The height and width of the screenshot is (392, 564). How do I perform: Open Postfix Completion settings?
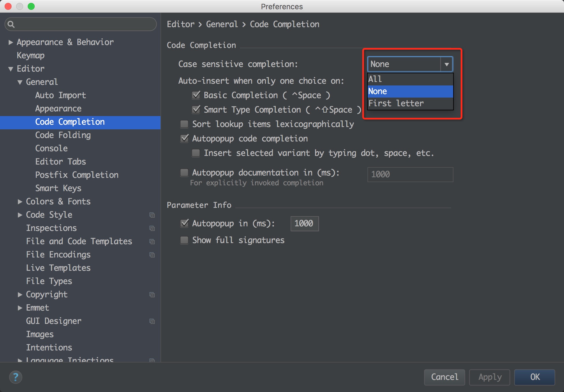pos(77,175)
